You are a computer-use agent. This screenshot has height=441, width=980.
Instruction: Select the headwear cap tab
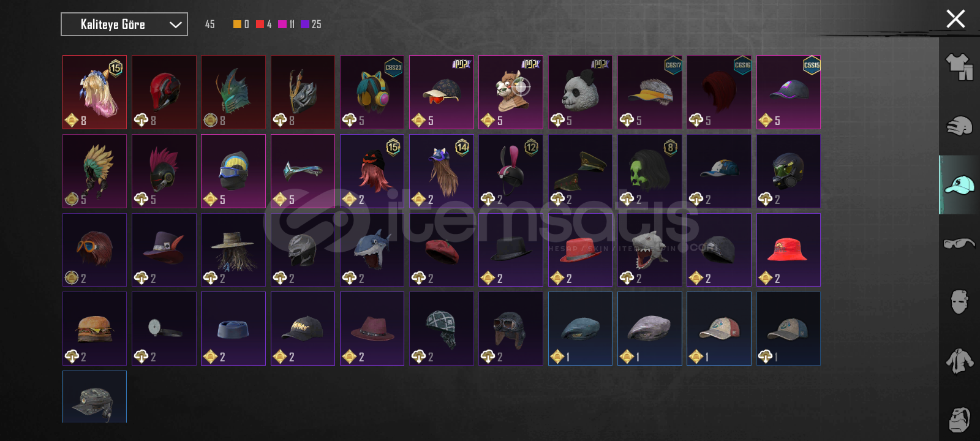[959, 184]
